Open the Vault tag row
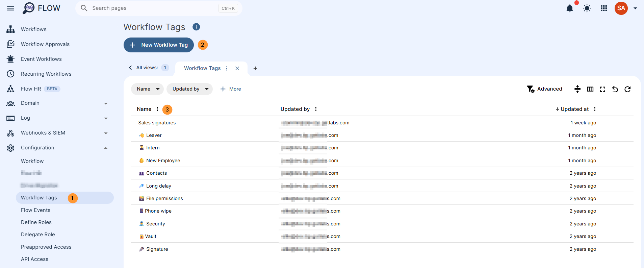The image size is (644, 268). (382, 236)
